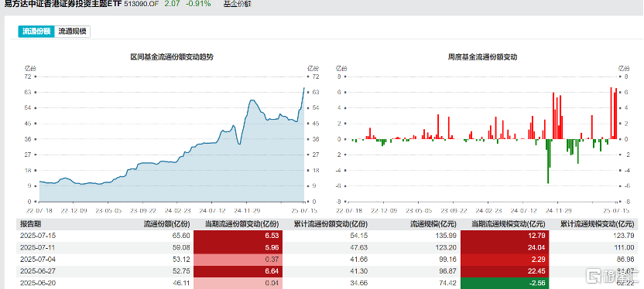This screenshot has height=289, width=644.
Task: Click the 区间基金流通份额变动趋势 chart title
Action: point(172,57)
